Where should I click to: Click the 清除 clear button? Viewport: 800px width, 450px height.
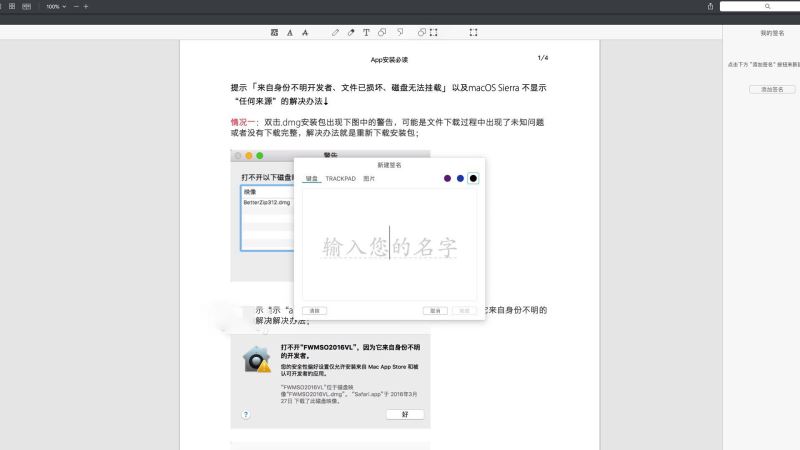314,311
